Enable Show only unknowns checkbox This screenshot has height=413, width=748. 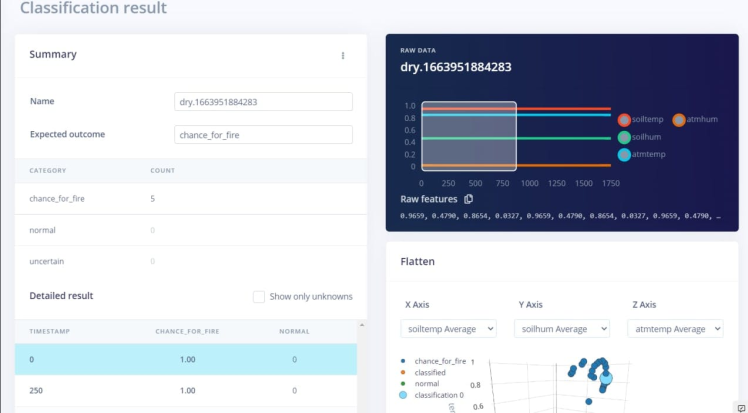tap(259, 297)
